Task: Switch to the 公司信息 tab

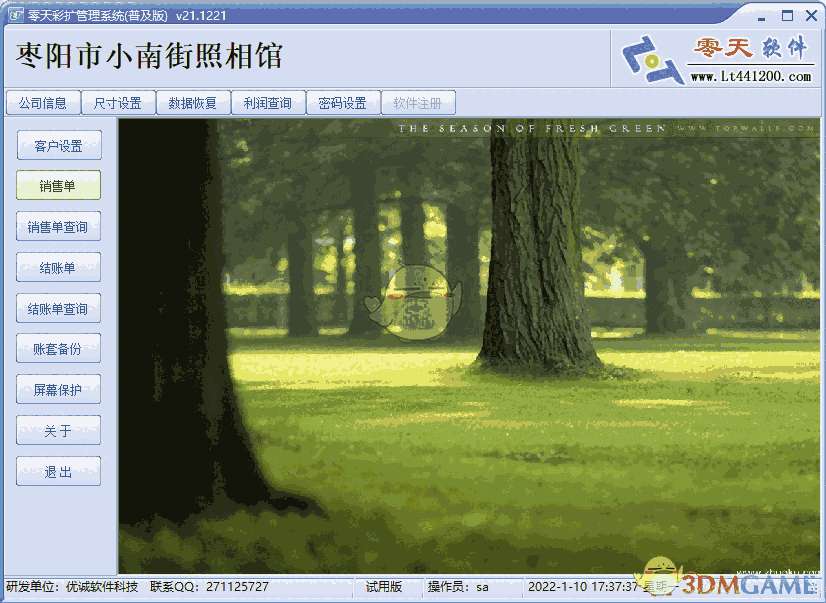Action: [x=43, y=102]
